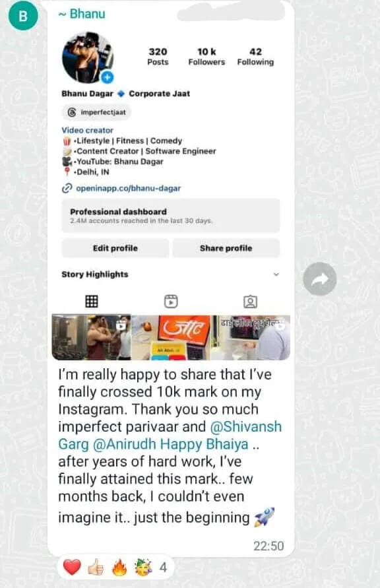
Task: Click the Edit profile button
Action: pos(115,248)
